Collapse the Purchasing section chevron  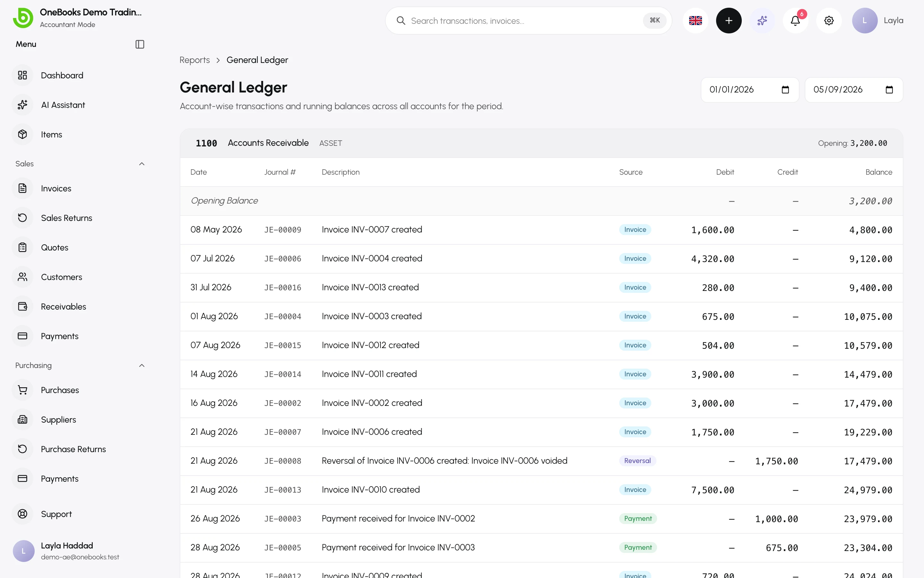pos(142,365)
